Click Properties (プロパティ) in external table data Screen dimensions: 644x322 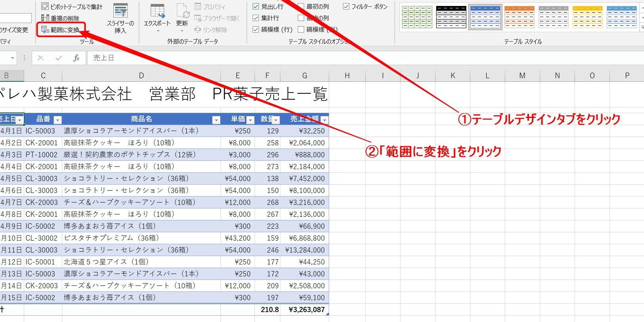pos(210,7)
